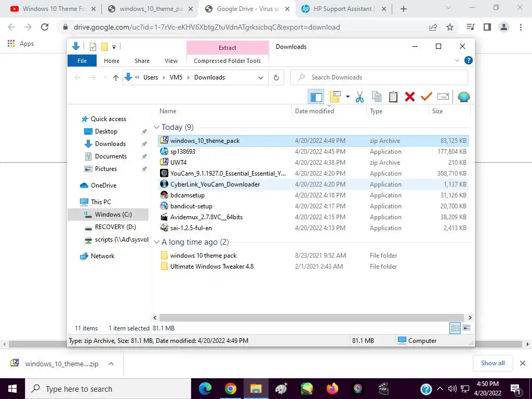Bookmark this page with the star icon

[x=450, y=27]
